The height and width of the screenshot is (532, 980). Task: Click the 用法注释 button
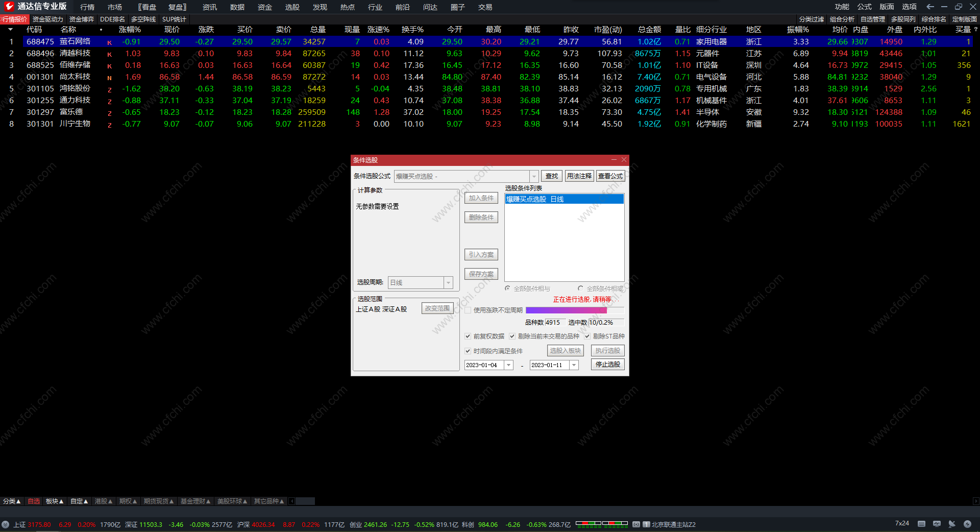click(579, 176)
